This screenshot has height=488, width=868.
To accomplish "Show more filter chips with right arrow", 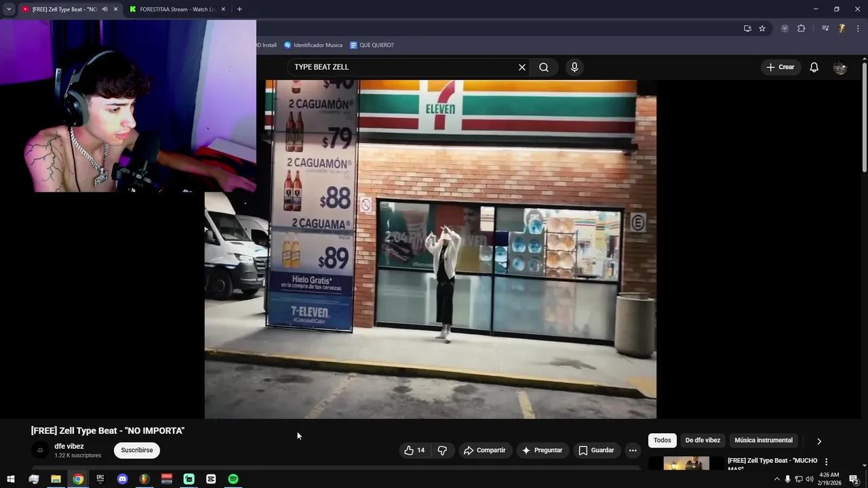I will click(x=818, y=441).
